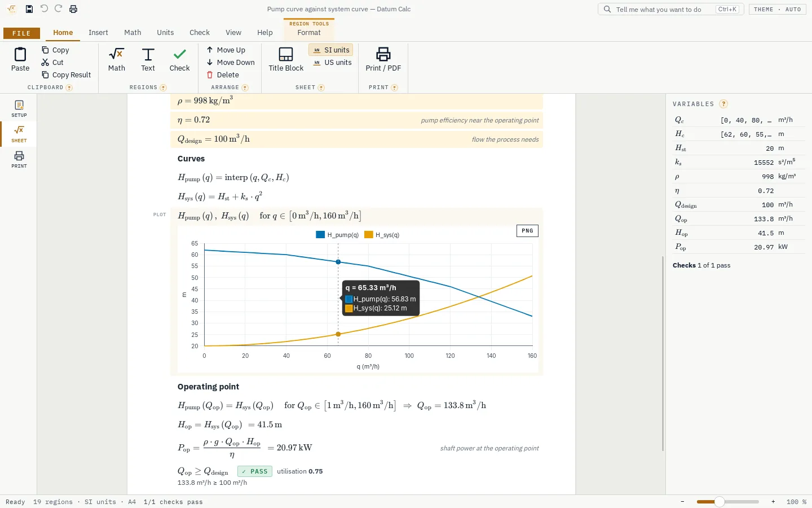This screenshot has height=508, width=812.
Task: Open Print / PDF from the ribbon
Action: 383,59
